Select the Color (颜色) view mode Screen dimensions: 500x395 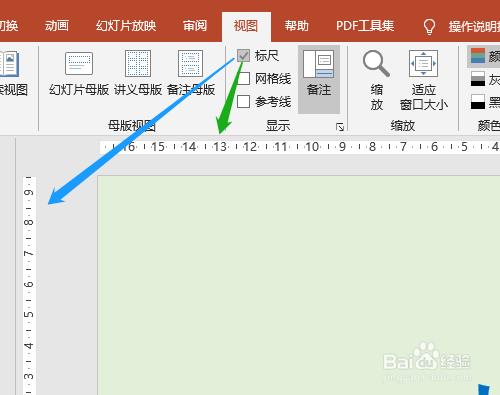click(485, 56)
